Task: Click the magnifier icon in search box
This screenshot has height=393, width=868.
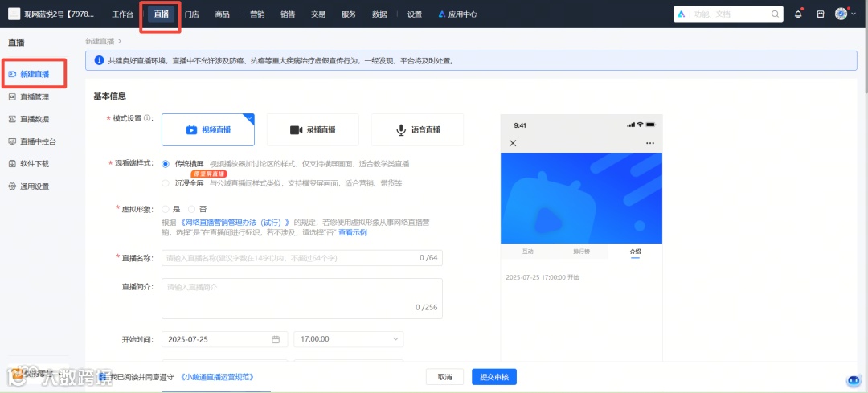Action: (775, 14)
